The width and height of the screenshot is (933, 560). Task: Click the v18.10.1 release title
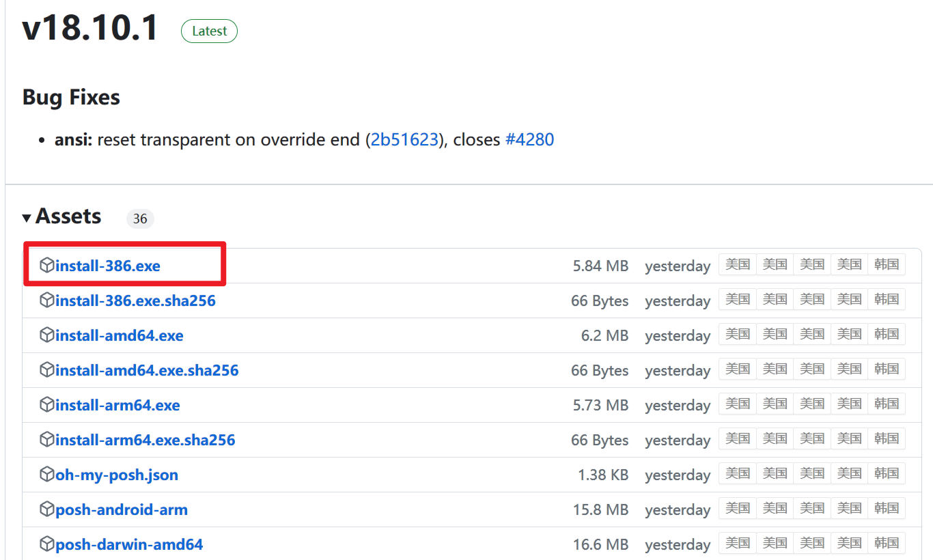point(90,29)
